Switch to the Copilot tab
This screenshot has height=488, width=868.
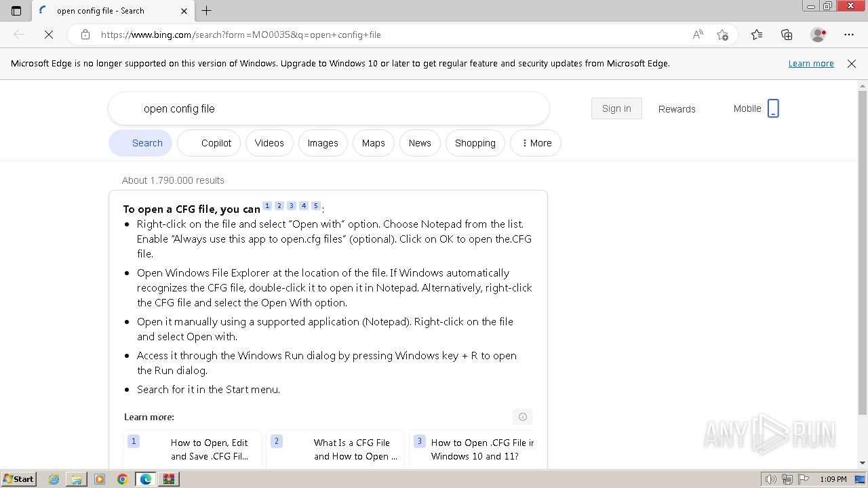[209, 143]
